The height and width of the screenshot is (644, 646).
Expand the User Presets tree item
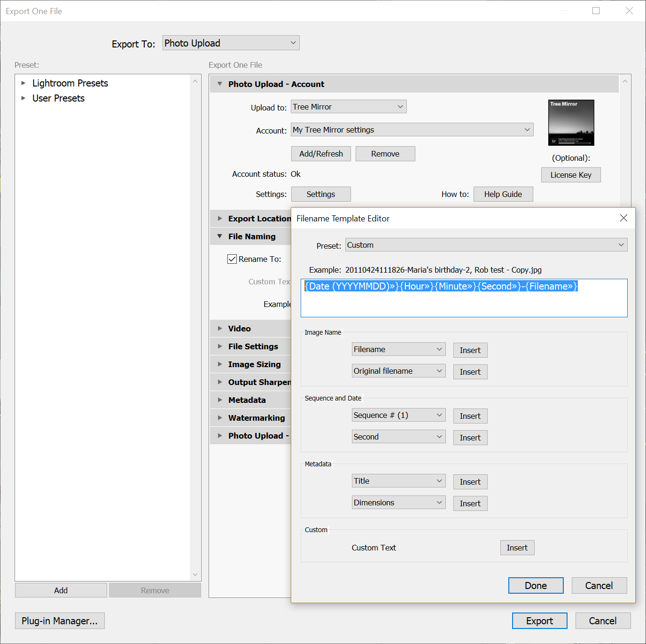click(x=23, y=98)
